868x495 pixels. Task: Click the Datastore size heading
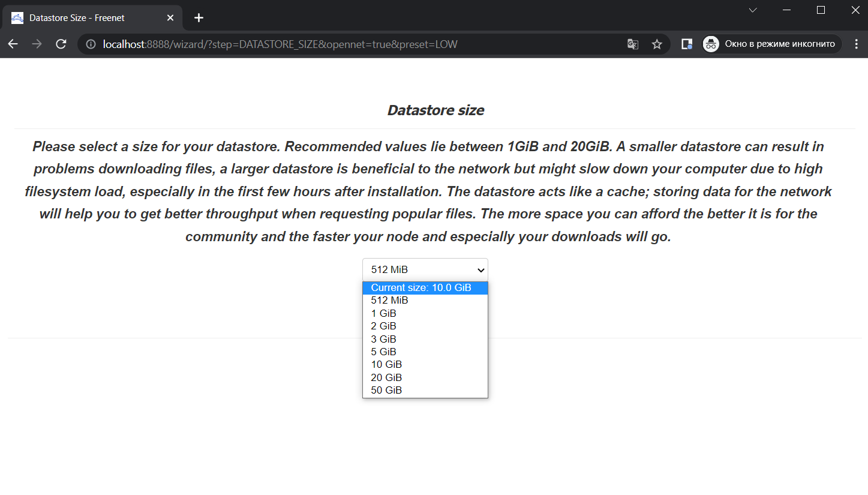tap(435, 110)
